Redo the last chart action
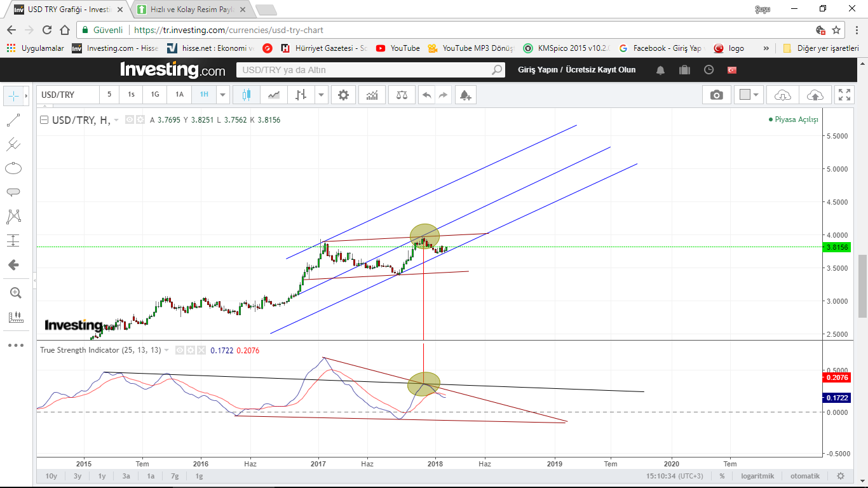 [443, 95]
